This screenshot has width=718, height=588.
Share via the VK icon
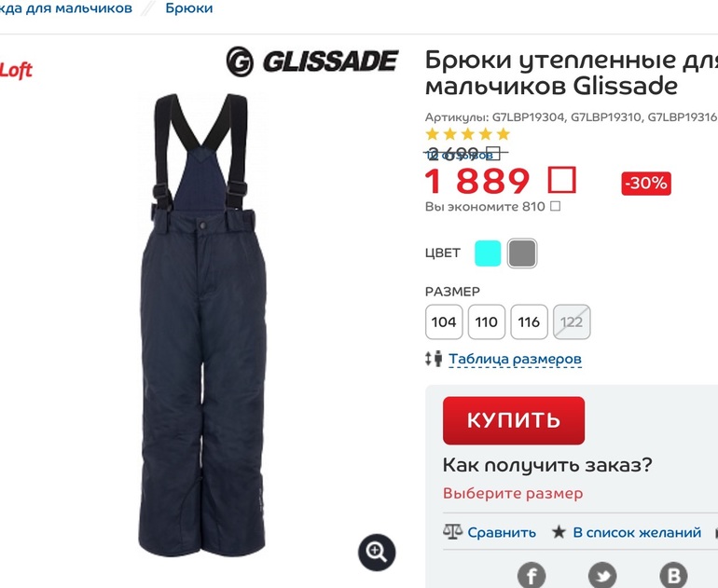[x=673, y=575]
